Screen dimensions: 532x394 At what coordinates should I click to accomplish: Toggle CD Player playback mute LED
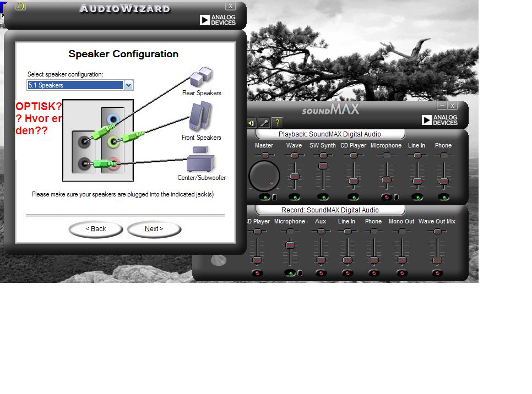coord(353,197)
